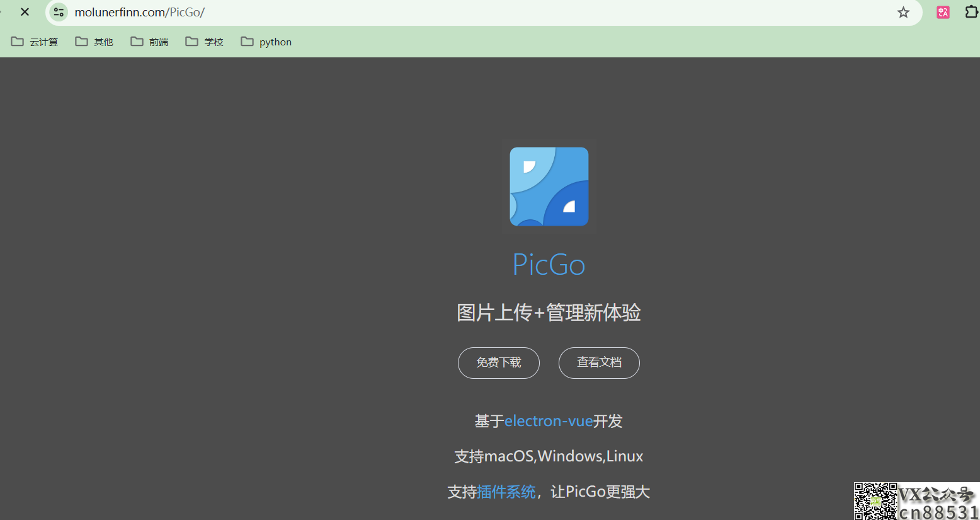
Task: Bookmark this page with star icon
Action: click(x=903, y=12)
